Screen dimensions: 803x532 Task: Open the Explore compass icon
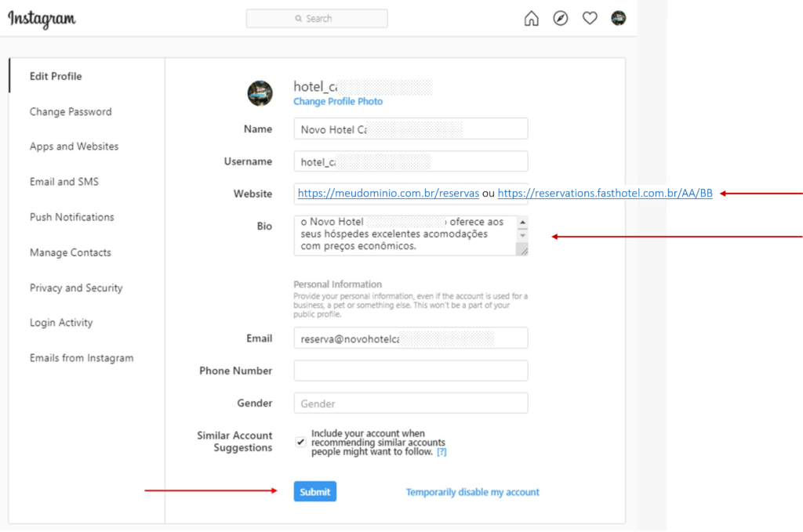pos(560,19)
